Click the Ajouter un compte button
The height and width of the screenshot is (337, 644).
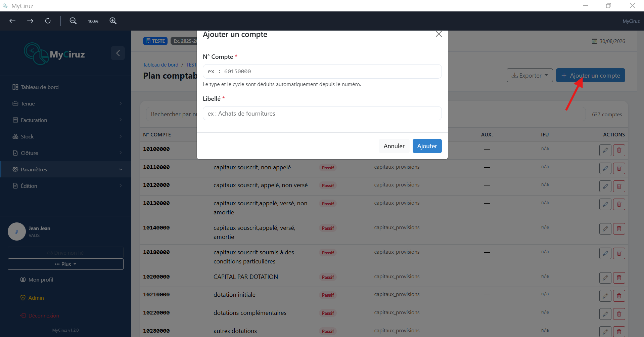point(590,75)
